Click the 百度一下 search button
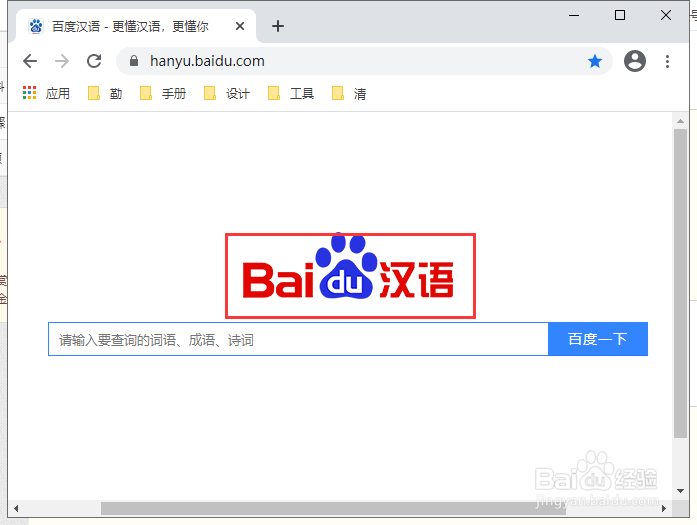The width and height of the screenshot is (697, 525). [598, 339]
